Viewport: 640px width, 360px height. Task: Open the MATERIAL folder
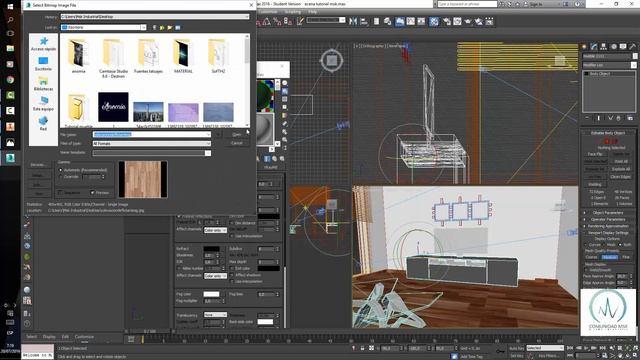pyautogui.click(x=183, y=56)
